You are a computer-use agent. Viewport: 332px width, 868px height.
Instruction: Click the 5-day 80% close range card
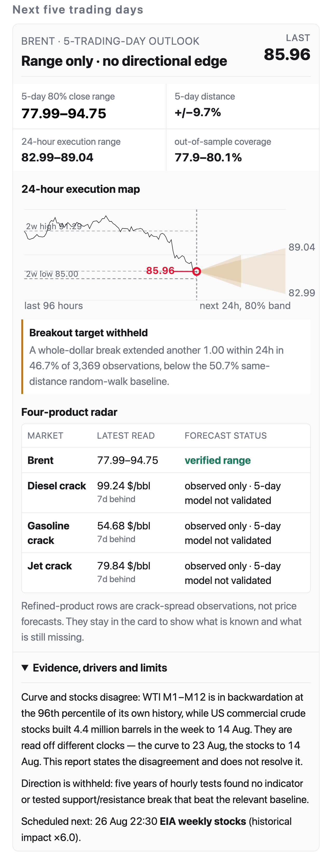point(90,106)
